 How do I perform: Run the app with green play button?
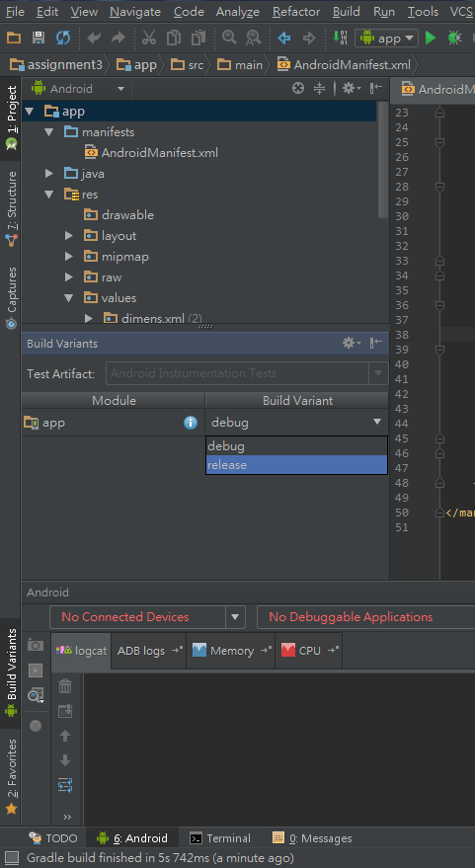[x=431, y=38]
